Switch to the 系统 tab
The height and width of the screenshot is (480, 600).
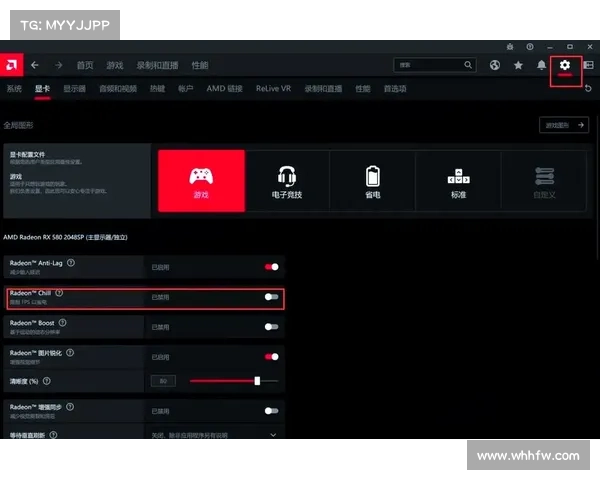point(14,89)
